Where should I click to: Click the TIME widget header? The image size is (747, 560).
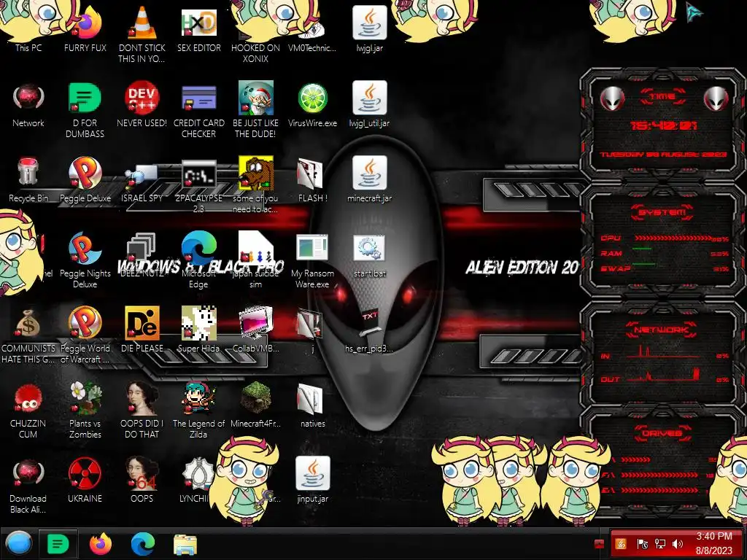[662, 97]
